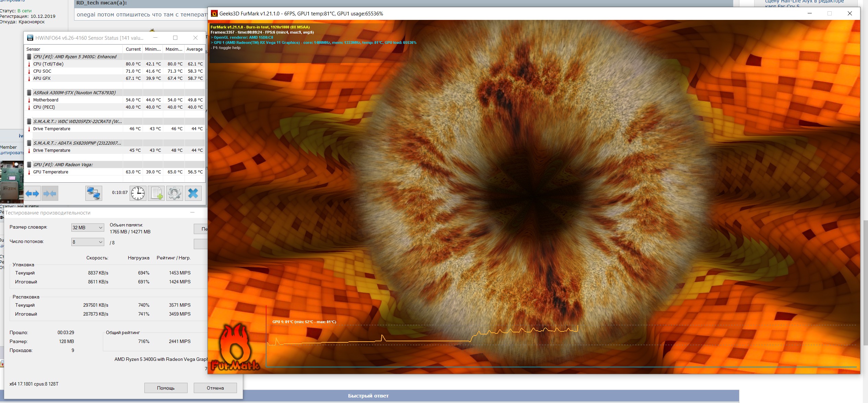Click the Ryzen avatar thumbnail
This screenshot has width=868, height=403.
click(11, 182)
